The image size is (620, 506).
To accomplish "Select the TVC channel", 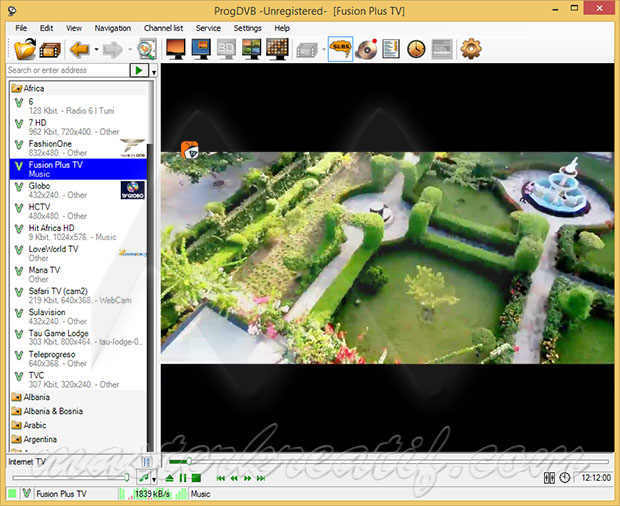I will coord(78,380).
